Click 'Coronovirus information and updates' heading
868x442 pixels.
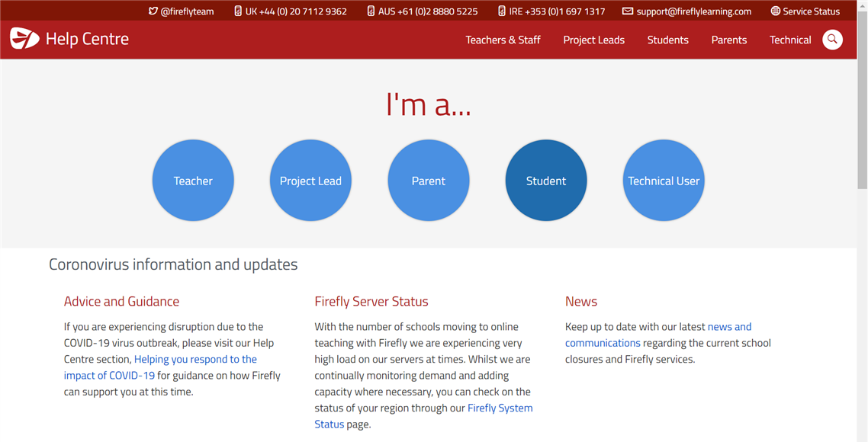tap(173, 264)
